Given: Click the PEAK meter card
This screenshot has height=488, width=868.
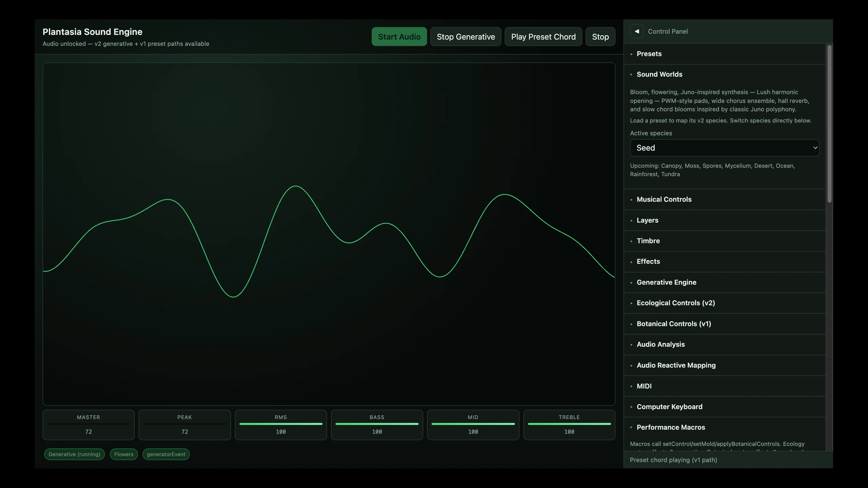Looking at the screenshot, I should tap(184, 425).
